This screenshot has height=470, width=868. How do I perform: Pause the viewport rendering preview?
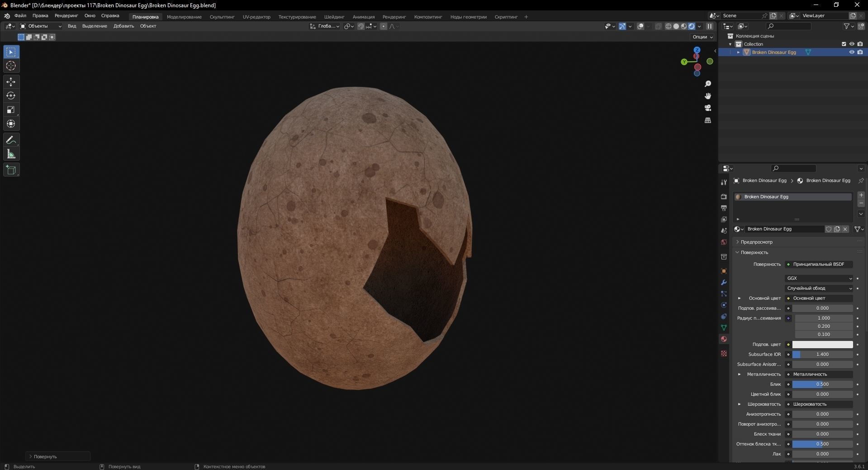point(710,26)
